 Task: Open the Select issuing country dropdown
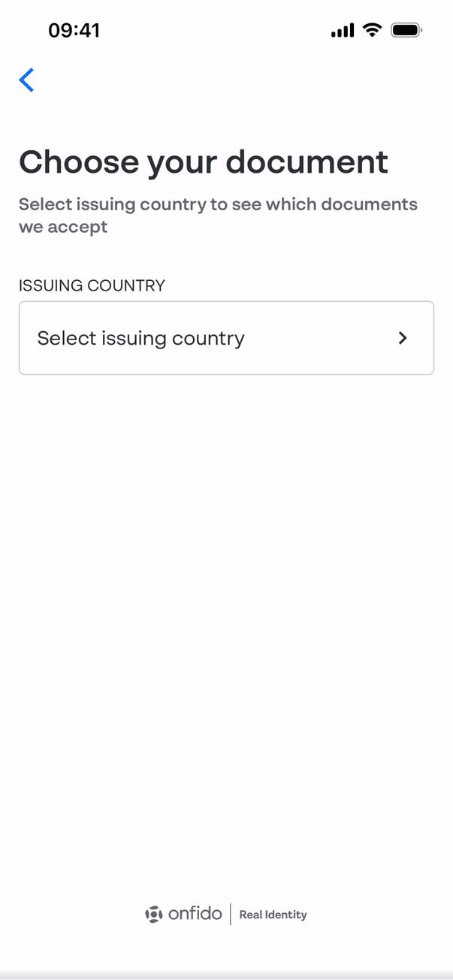[226, 338]
